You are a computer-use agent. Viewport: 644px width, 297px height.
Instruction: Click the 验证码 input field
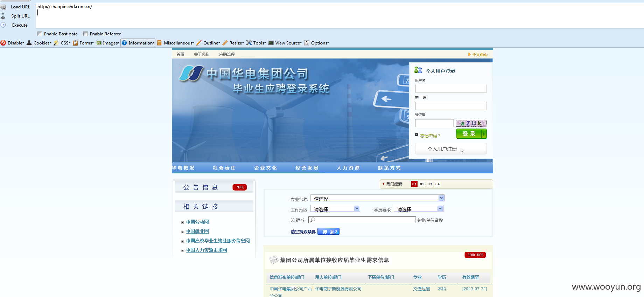tap(434, 123)
